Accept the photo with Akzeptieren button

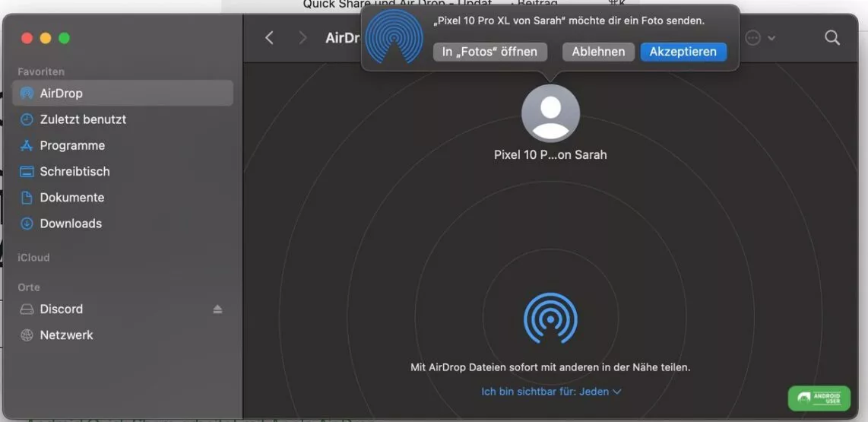pos(683,52)
